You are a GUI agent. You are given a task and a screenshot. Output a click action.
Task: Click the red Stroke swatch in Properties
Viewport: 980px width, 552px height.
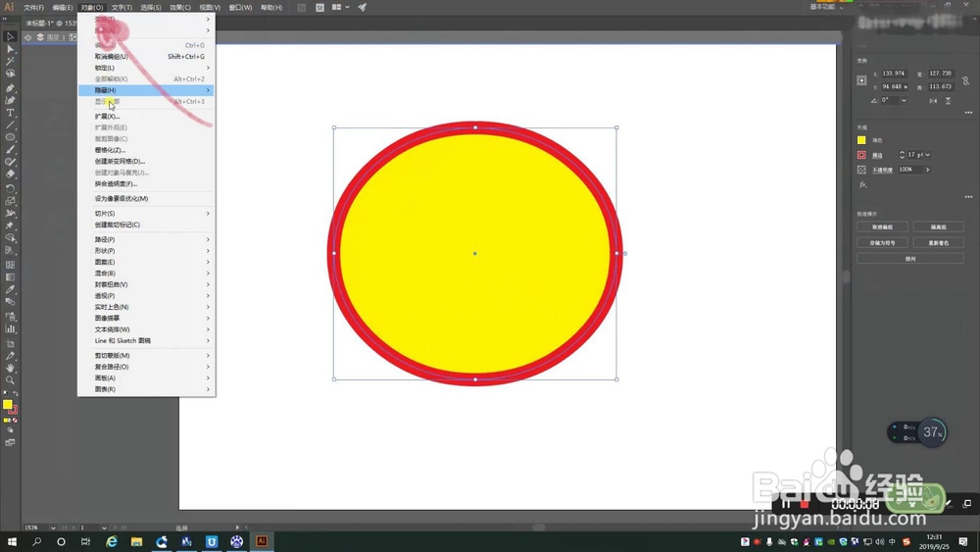point(861,154)
